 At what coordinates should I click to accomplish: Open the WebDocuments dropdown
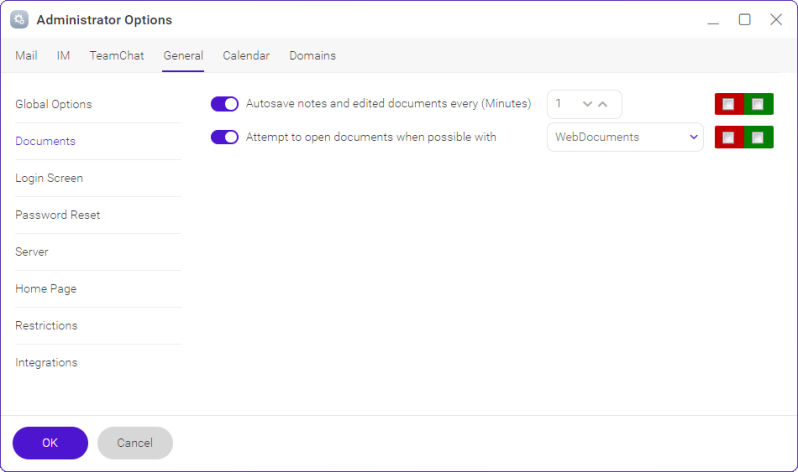tap(625, 137)
